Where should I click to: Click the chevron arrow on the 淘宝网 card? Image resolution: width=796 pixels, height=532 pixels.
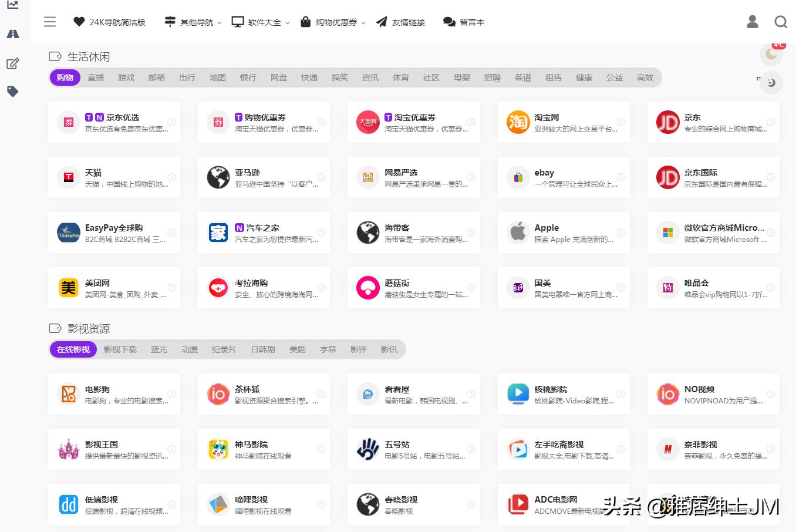[621, 122]
